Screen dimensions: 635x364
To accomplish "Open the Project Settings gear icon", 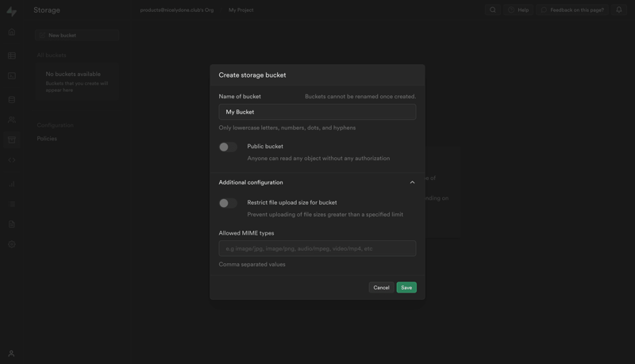I will pyautogui.click(x=12, y=244).
